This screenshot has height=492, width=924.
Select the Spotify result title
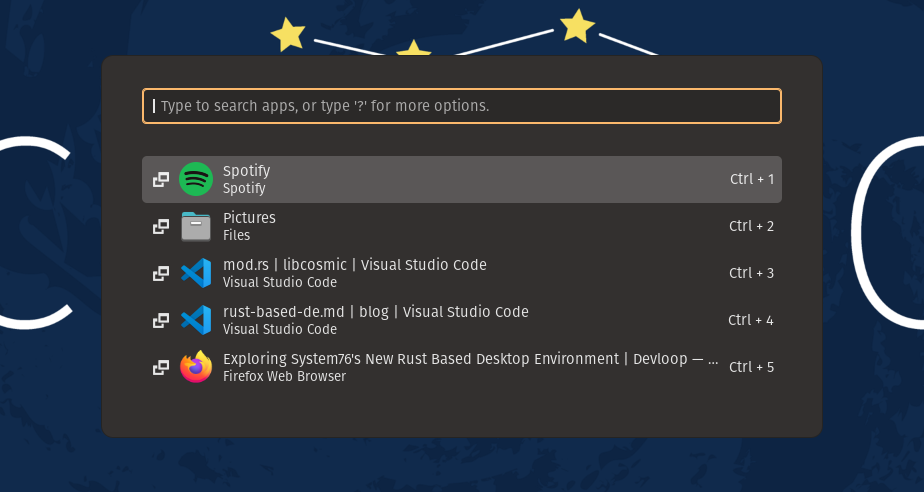tap(246, 171)
